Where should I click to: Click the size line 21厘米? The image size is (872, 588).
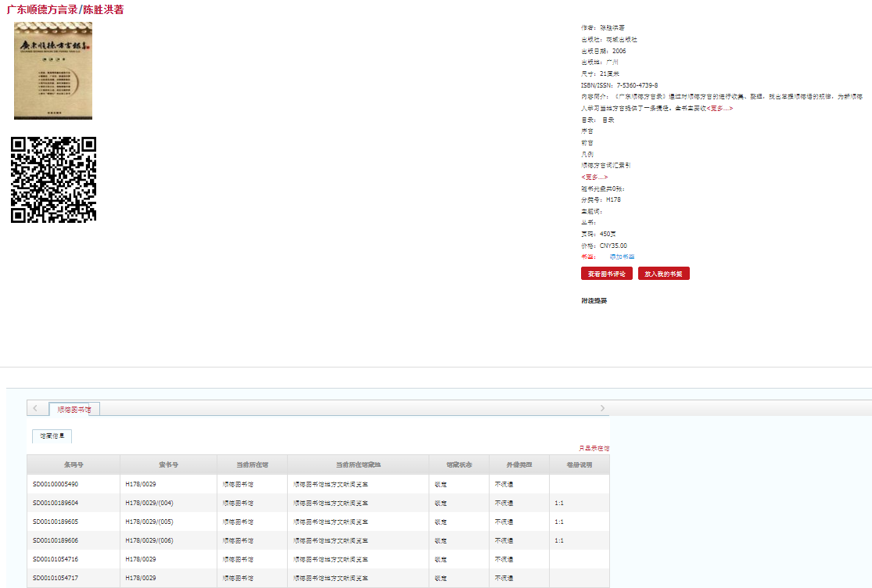click(x=600, y=74)
